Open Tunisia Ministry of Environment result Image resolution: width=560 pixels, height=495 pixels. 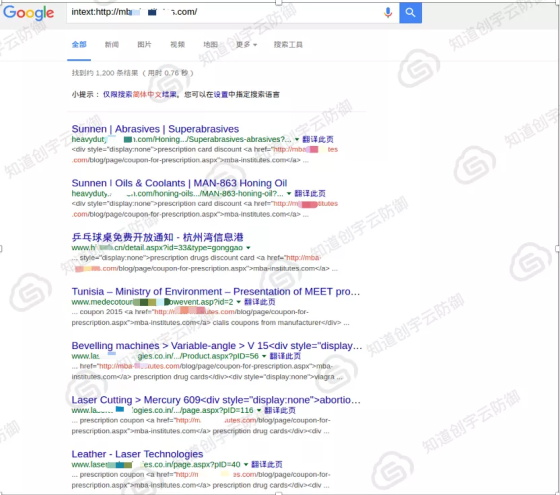216,292
